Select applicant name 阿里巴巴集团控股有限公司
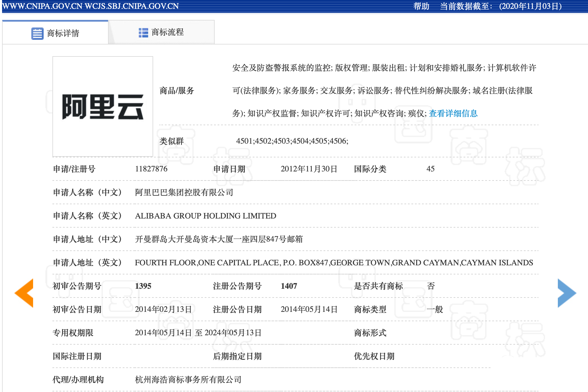This screenshot has height=392, width=588. point(184,192)
